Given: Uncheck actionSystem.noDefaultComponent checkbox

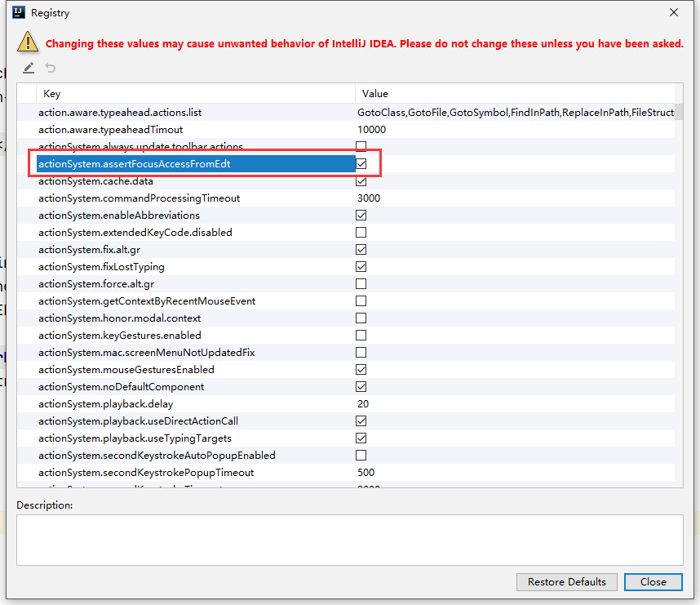Looking at the screenshot, I should point(361,387).
